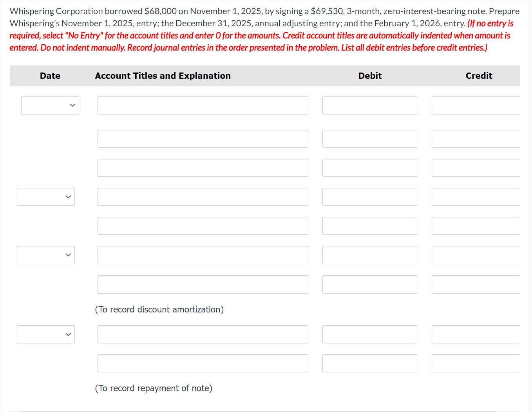The width and height of the screenshot is (532, 412).
Task: Open the date dropdown for the first journal entry
Action: pos(50,105)
